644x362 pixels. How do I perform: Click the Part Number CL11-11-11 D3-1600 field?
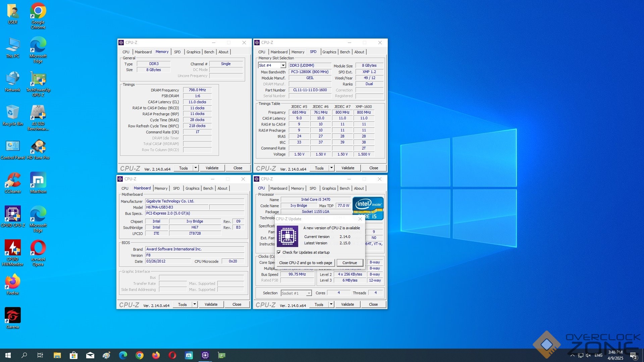tap(310, 90)
